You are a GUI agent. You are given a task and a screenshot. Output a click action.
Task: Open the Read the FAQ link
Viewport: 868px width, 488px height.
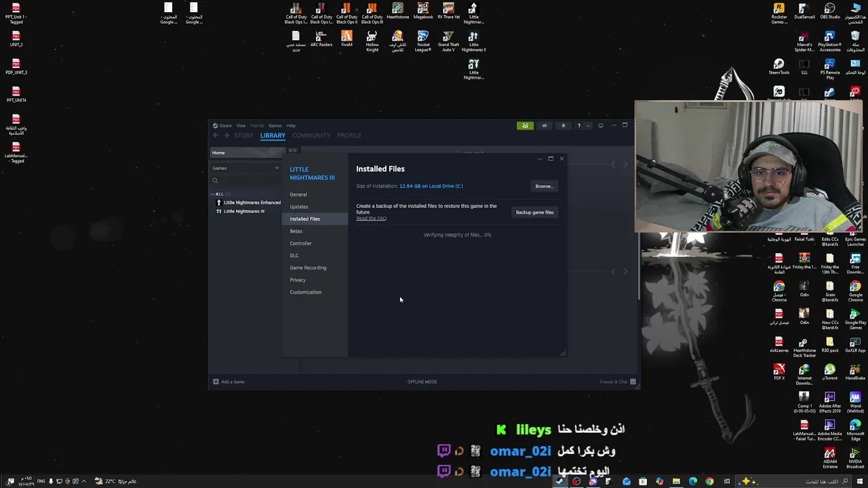371,218
